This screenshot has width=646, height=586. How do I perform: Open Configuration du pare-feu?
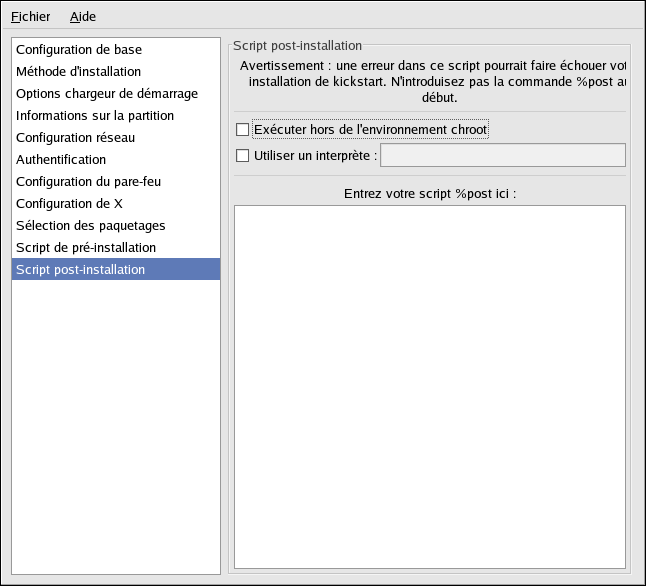[x=116, y=181]
